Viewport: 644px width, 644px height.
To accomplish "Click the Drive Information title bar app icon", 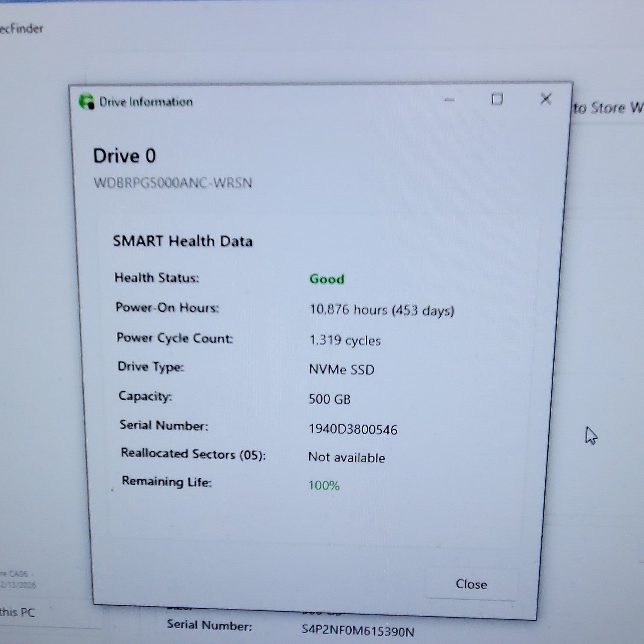I will tap(86, 101).
